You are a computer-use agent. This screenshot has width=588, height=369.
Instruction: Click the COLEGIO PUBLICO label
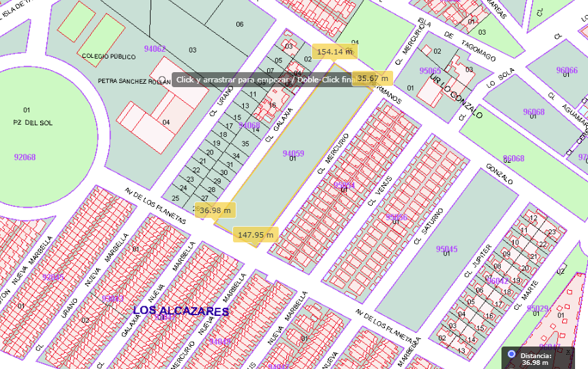point(105,56)
